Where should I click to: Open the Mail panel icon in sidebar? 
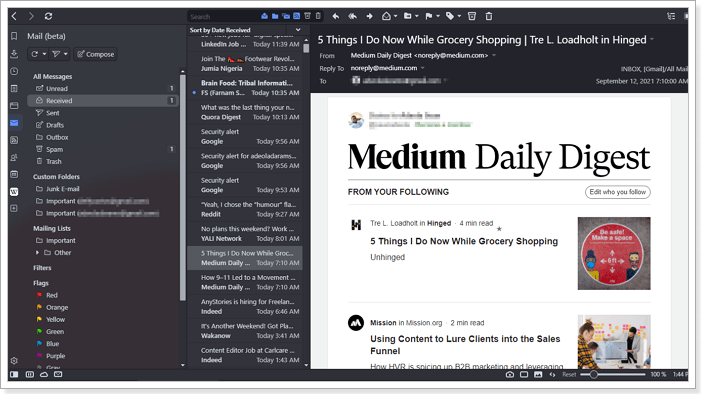pyautogui.click(x=14, y=123)
